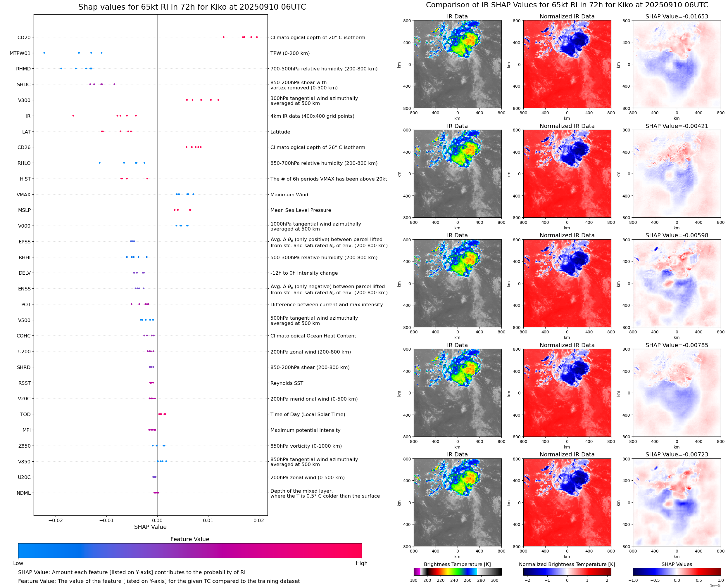Click the SHAP Value=-0.00598 map
The image size is (728, 587).
[677, 283]
